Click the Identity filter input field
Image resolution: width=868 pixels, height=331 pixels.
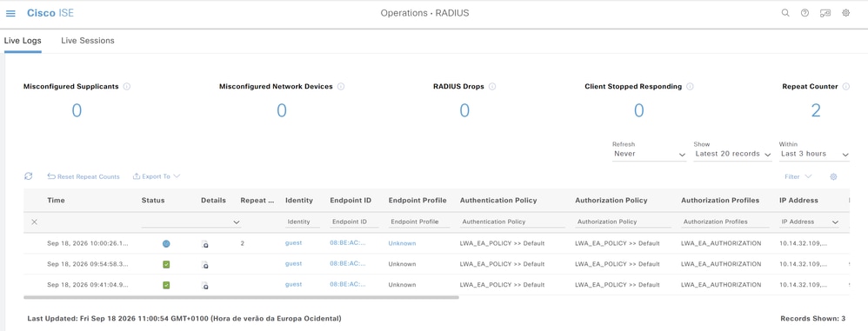303,222
